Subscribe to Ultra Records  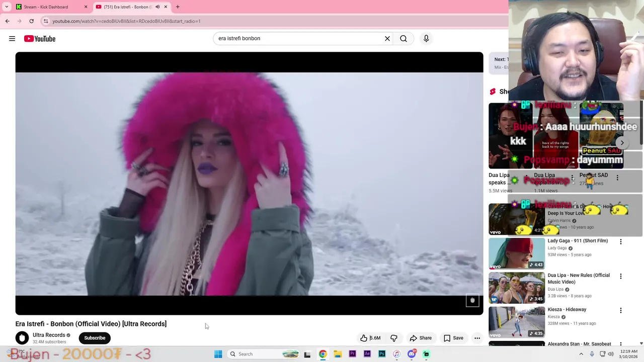coord(95,338)
